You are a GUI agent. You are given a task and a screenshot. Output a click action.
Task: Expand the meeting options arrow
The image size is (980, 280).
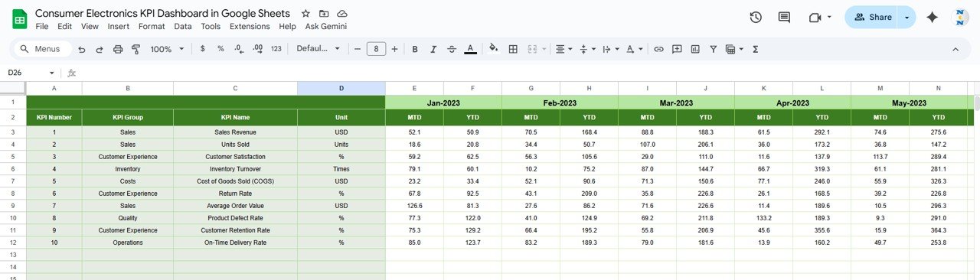point(829,17)
